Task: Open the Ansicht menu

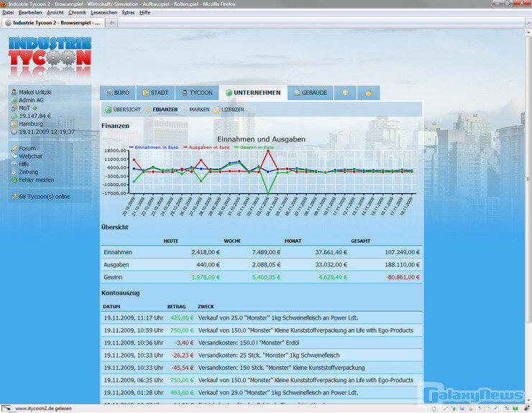Action: tap(55, 12)
